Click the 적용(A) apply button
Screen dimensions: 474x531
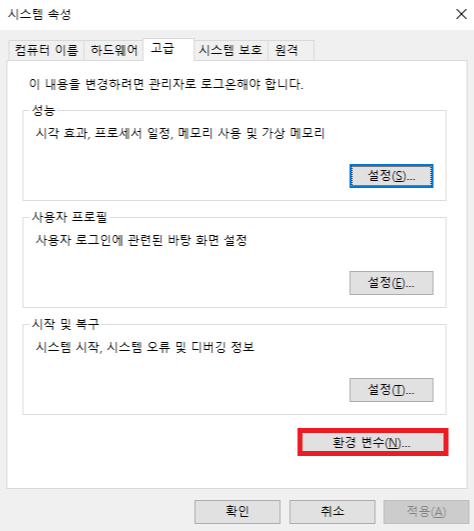click(x=426, y=511)
